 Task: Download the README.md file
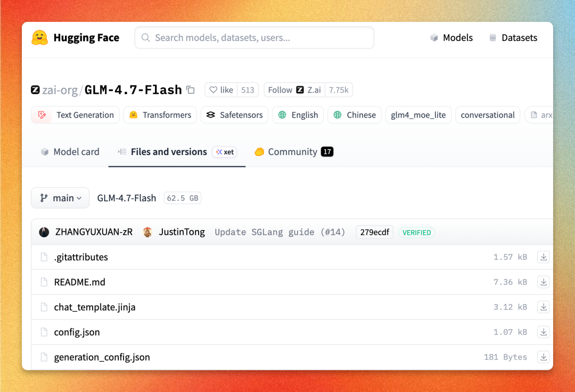[x=544, y=282]
